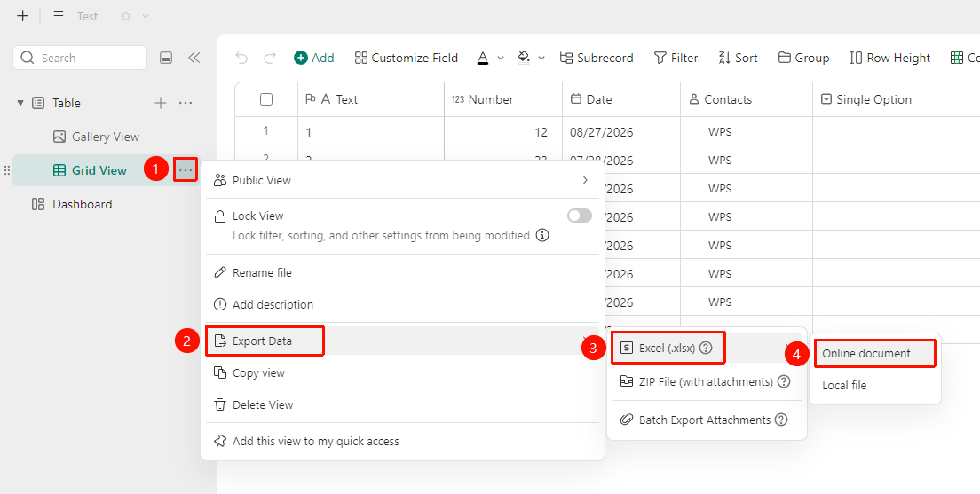This screenshot has width=980, height=494.
Task: Click the star favorite icon near Test
Action: click(x=126, y=16)
